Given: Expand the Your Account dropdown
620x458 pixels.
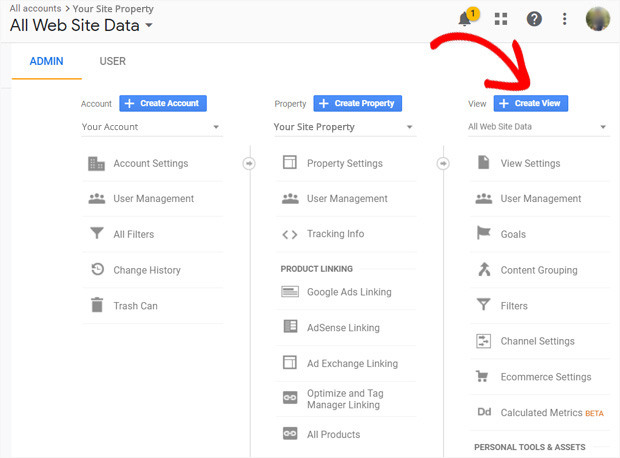Looking at the screenshot, I should (x=151, y=127).
